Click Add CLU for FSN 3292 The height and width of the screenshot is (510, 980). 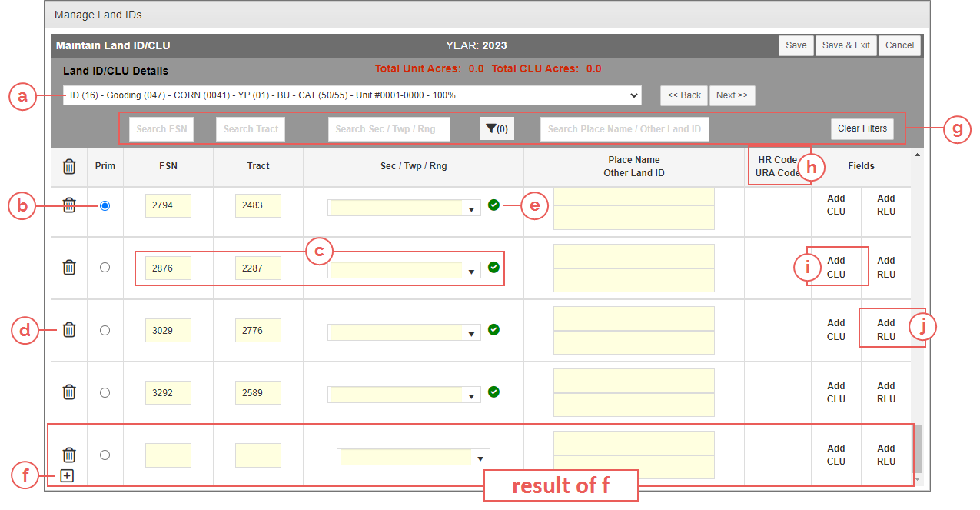836,392
